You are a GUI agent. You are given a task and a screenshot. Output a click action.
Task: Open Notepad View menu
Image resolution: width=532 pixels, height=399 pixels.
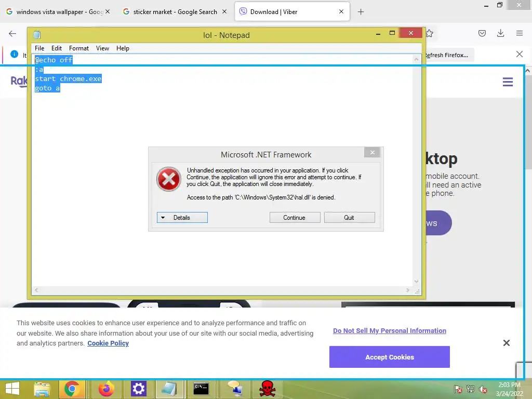tap(102, 48)
